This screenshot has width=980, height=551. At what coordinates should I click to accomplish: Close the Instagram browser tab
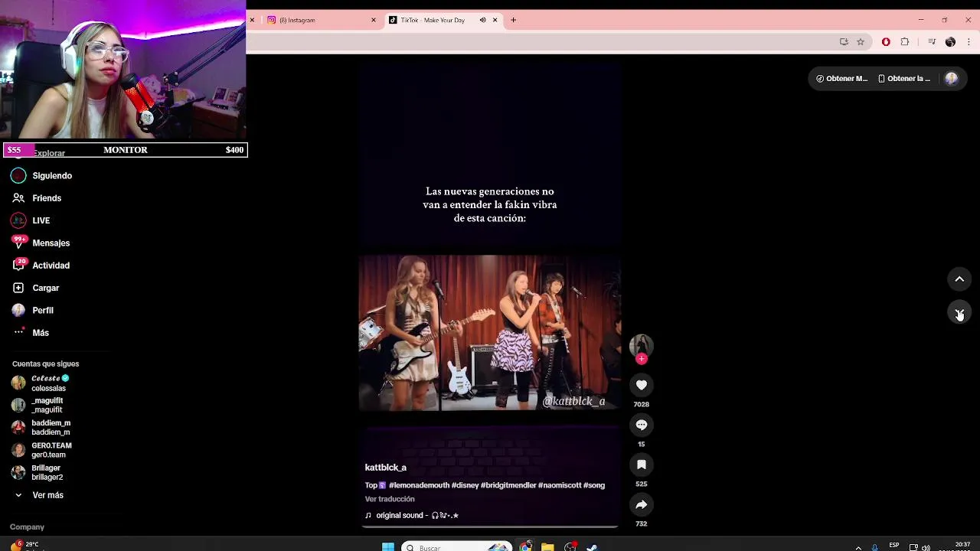click(x=374, y=20)
